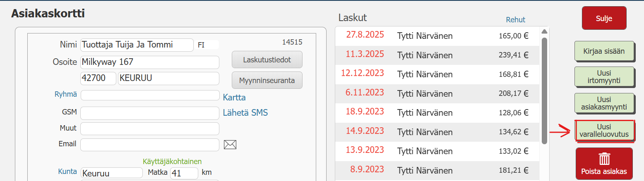Click the Lähetä SMS link

tap(245, 113)
